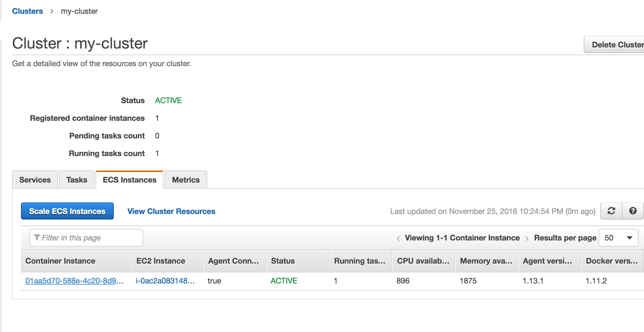
Task: Navigate to Clusters breadcrumb link
Action: coord(28,11)
